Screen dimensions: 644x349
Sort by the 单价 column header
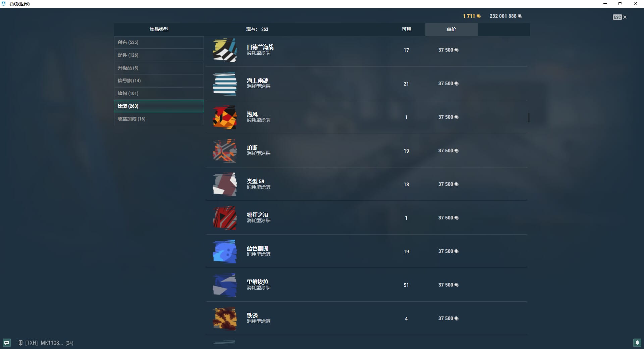coord(451,29)
